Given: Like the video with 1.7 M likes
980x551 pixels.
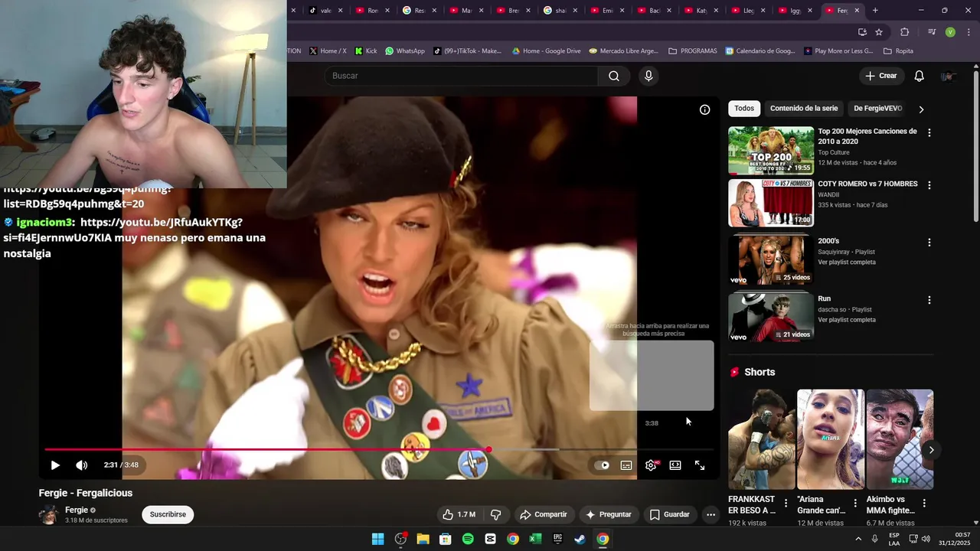Looking at the screenshot, I should tap(459, 514).
